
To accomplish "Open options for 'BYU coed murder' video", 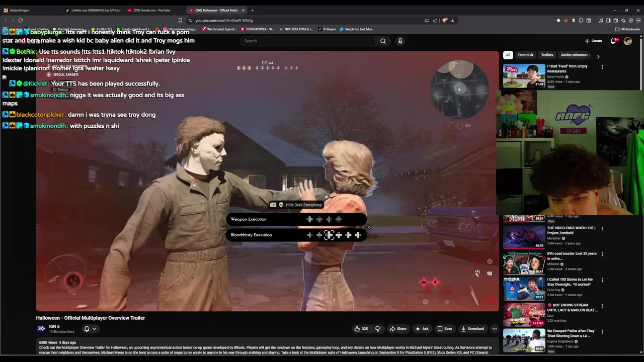I will pos(602,254).
